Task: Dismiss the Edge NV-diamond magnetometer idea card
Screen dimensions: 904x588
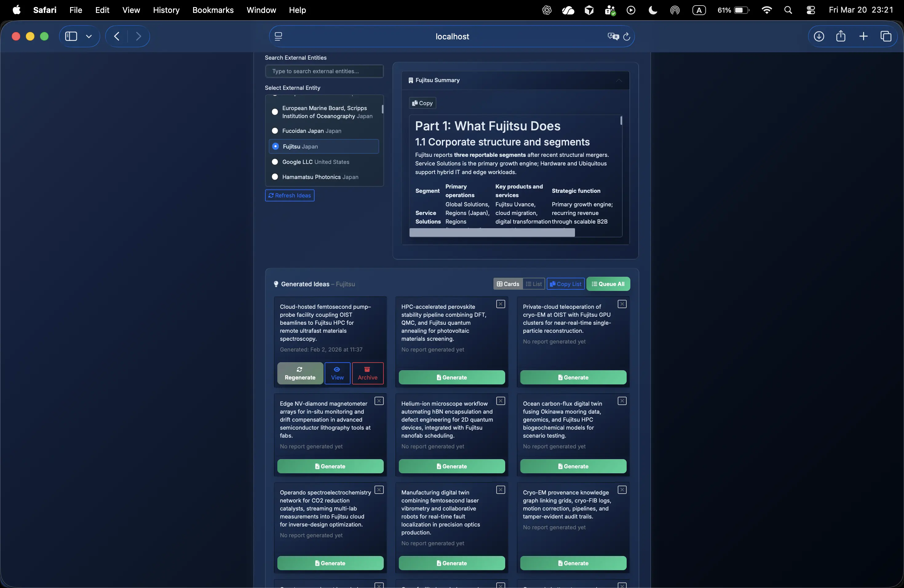Action: point(379,401)
